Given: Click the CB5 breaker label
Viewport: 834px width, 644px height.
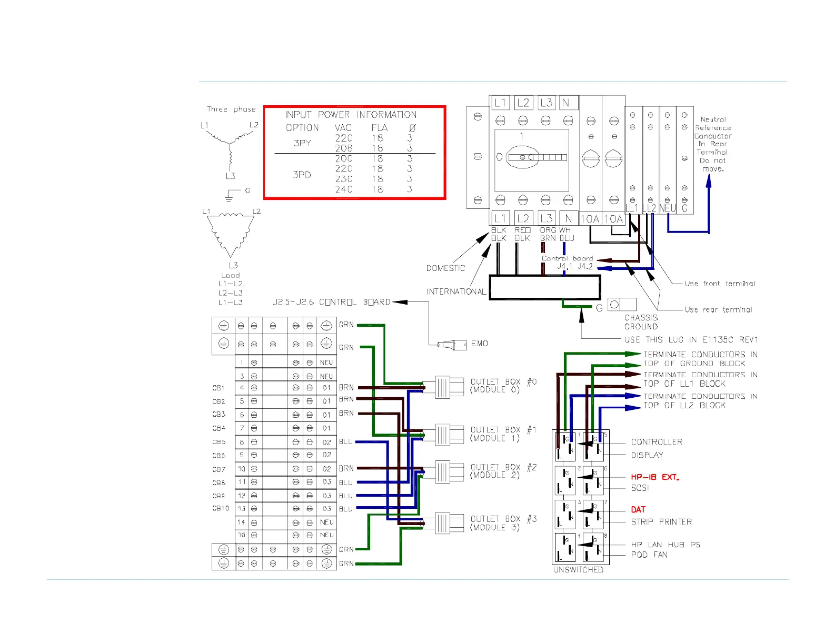Looking at the screenshot, I should click(x=219, y=442).
